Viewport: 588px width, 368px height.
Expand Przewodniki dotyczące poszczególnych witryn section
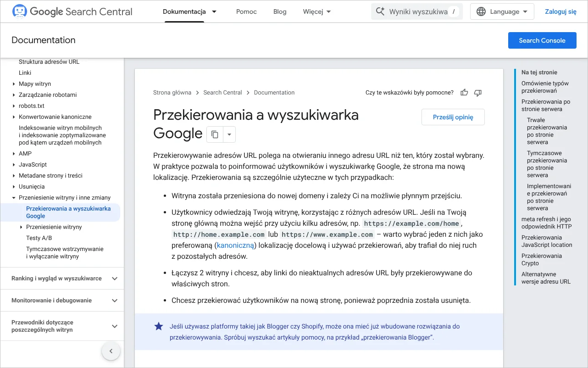(62, 326)
